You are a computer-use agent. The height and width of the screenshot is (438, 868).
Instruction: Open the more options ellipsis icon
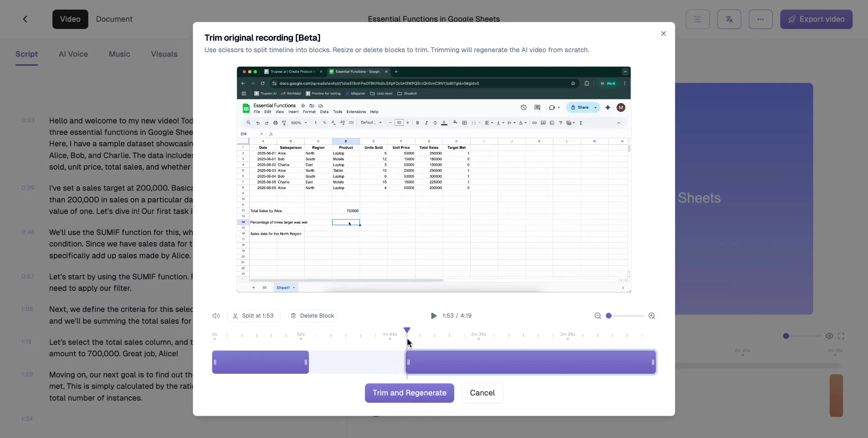click(761, 19)
